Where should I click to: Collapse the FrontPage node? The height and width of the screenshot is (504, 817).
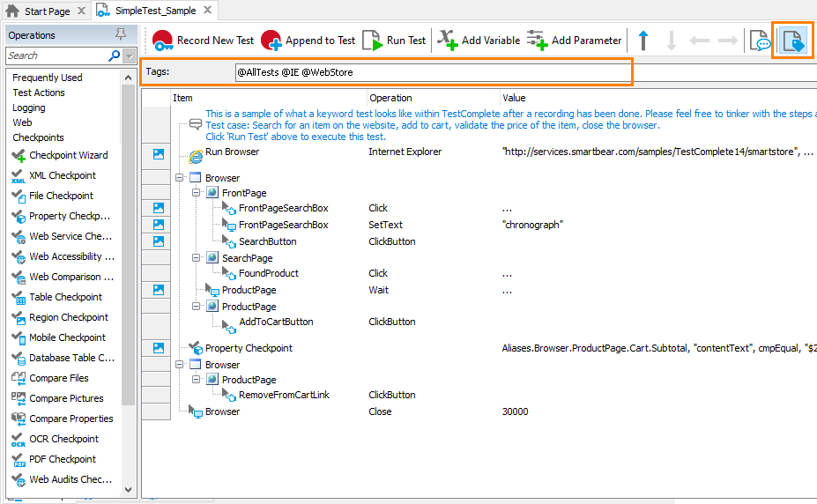coord(196,193)
